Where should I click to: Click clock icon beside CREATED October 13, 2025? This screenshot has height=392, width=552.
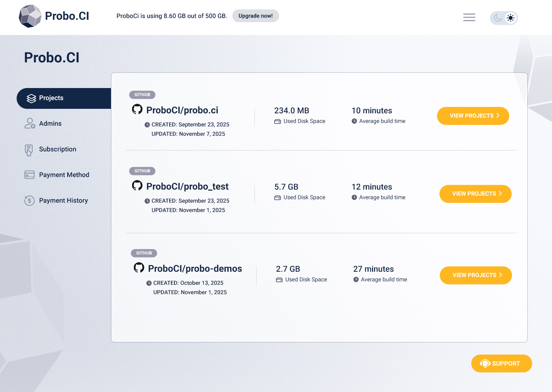click(x=149, y=283)
